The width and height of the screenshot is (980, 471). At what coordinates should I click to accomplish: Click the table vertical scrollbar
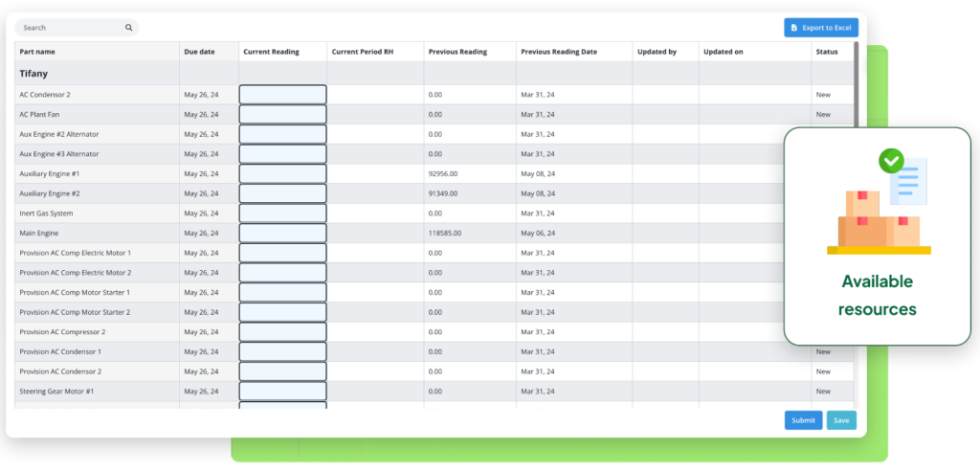click(857, 83)
